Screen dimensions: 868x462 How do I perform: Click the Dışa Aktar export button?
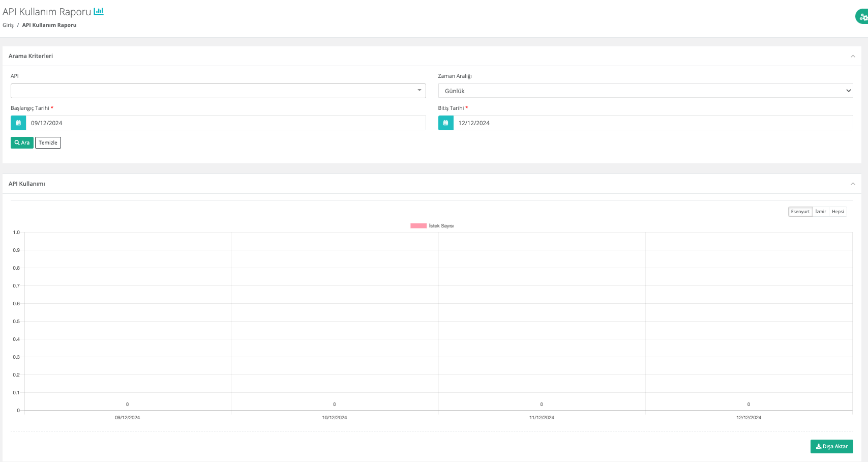(831, 446)
